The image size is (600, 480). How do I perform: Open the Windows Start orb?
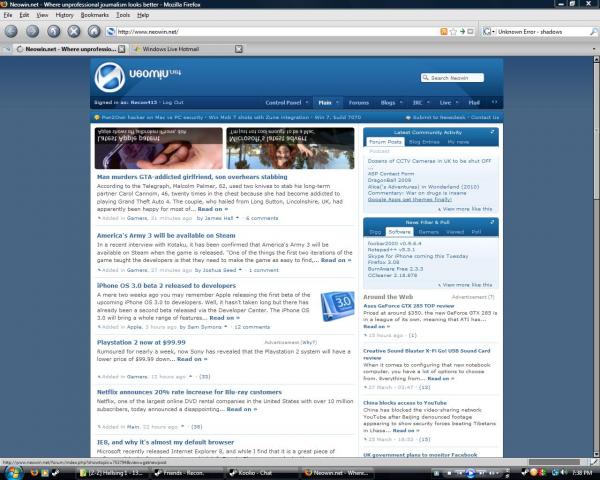(14, 472)
